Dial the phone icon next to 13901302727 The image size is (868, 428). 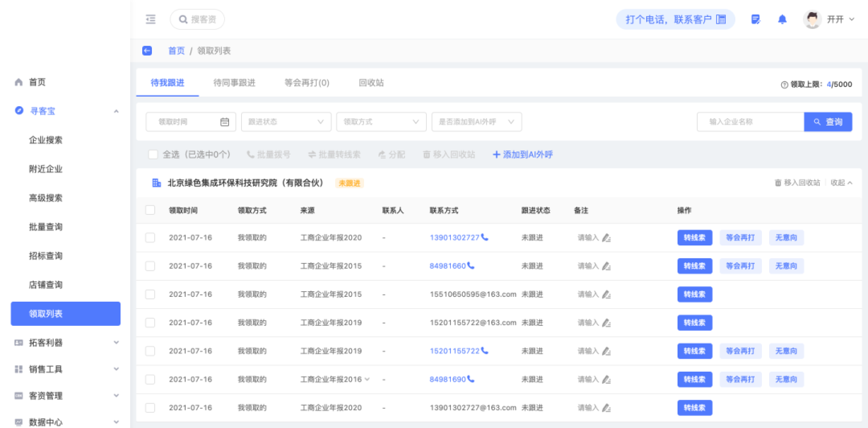click(x=485, y=237)
